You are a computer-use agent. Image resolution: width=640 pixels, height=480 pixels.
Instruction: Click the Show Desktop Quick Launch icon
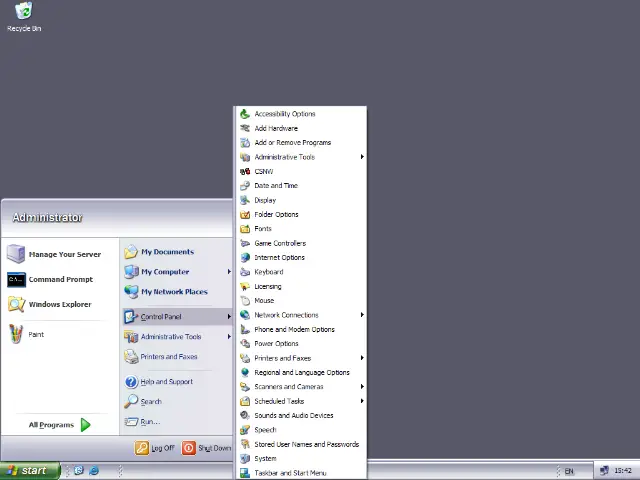coord(79,471)
